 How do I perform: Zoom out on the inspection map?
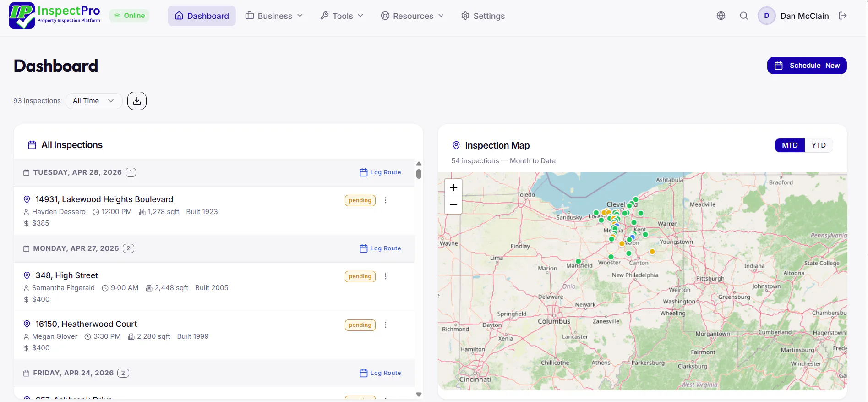453,205
